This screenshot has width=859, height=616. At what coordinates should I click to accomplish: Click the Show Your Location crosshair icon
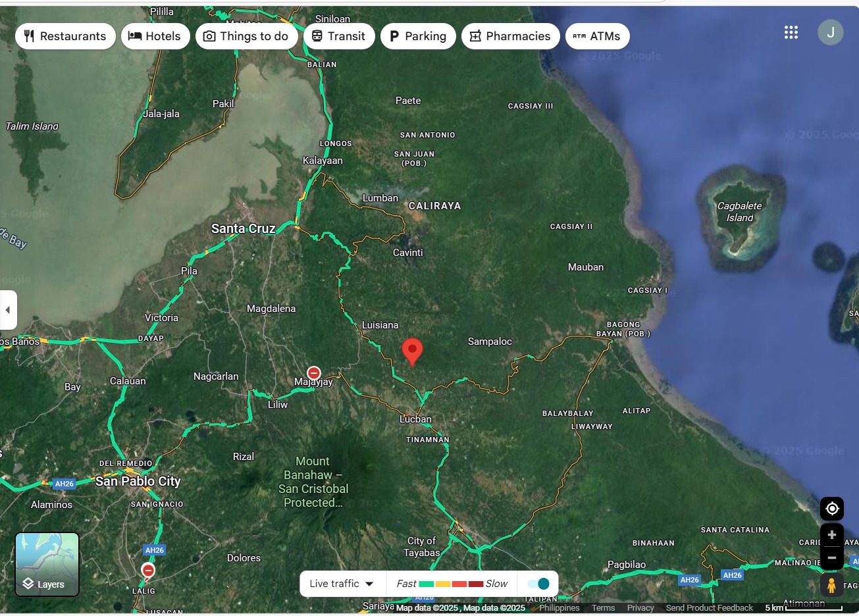[831, 508]
